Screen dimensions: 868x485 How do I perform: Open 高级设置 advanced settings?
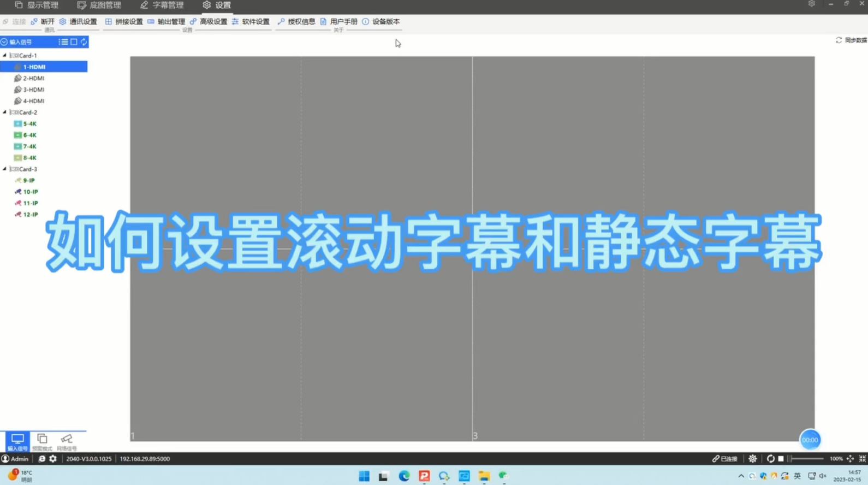point(209,21)
